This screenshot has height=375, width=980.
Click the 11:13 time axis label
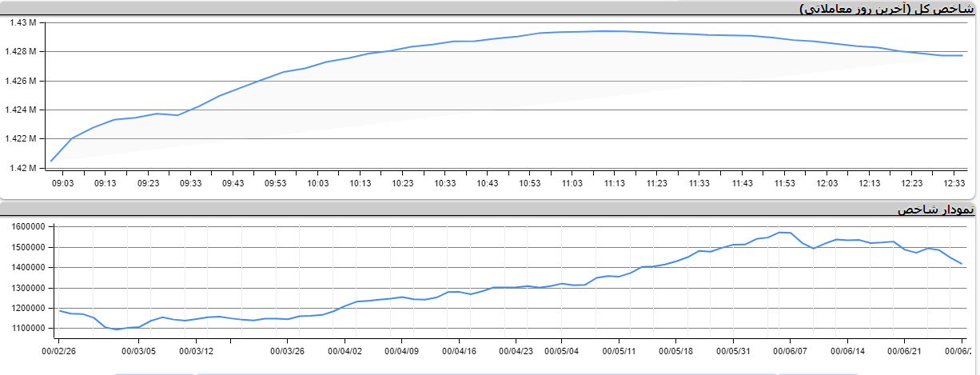click(x=615, y=184)
